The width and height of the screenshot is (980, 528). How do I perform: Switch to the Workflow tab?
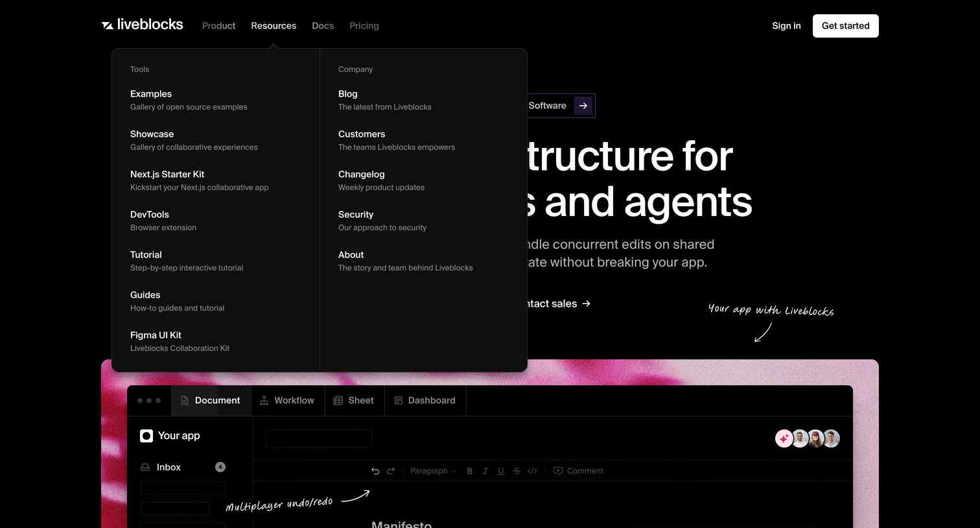(x=287, y=400)
